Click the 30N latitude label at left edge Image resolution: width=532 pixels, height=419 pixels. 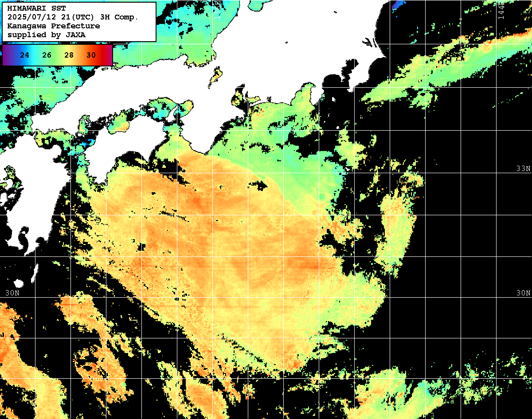(x=12, y=293)
